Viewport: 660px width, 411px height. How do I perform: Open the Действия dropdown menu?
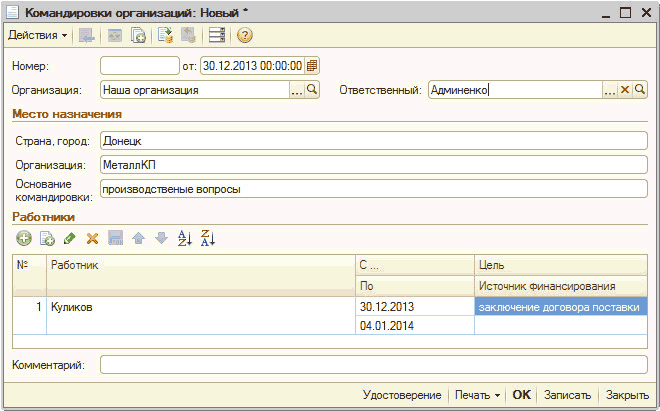38,36
